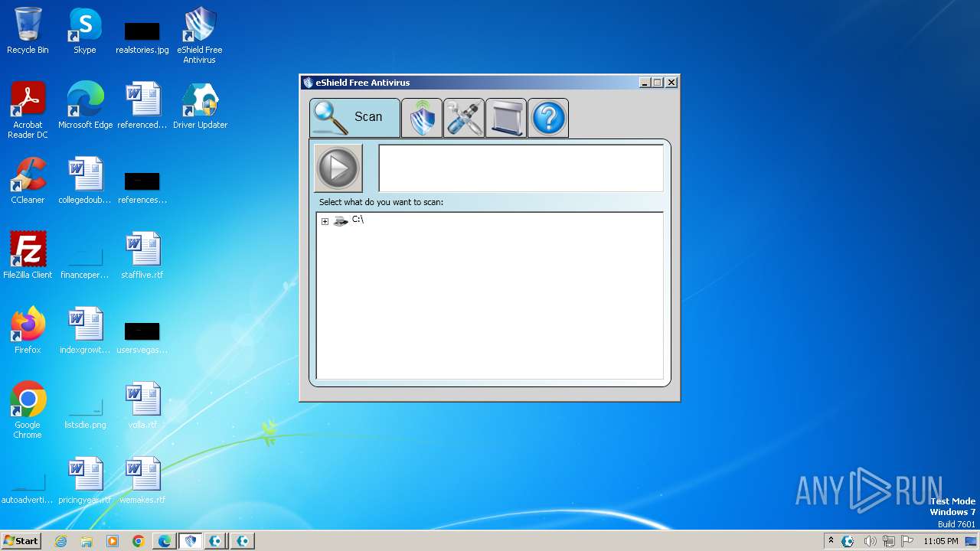Click the eShield window title bar icon

[308, 83]
